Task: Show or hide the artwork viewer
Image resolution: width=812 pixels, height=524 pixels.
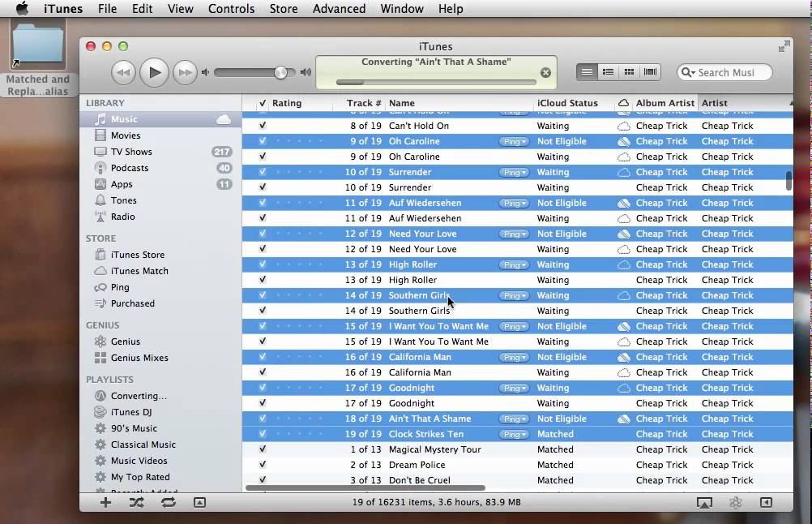Action: coord(199,502)
